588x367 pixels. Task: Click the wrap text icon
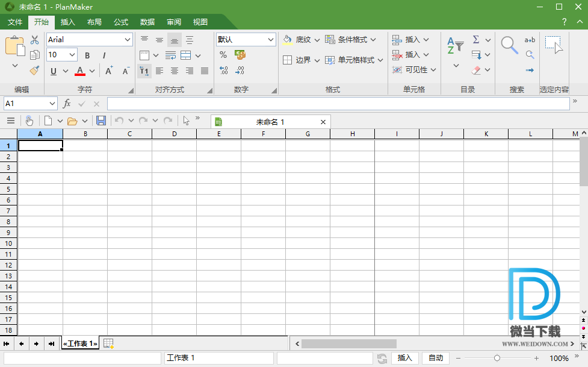pos(171,55)
